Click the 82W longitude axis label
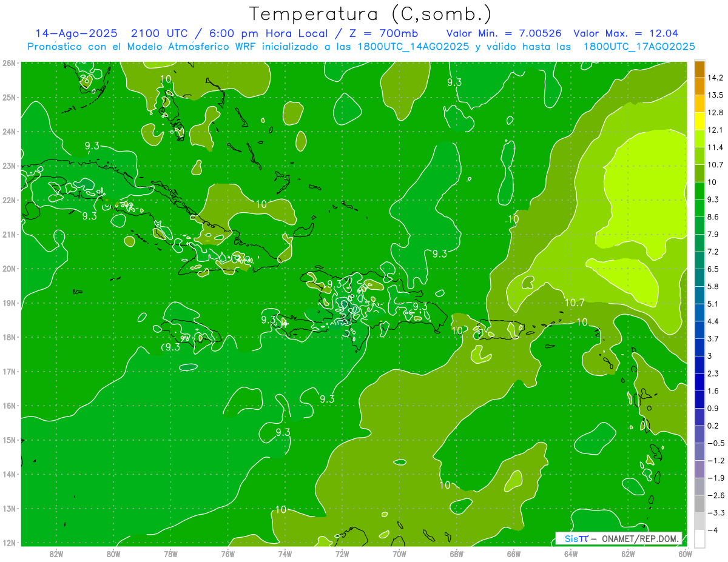 coord(56,554)
